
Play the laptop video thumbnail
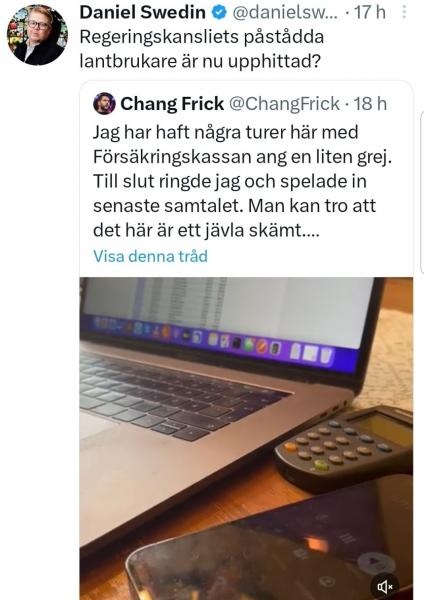(246, 438)
